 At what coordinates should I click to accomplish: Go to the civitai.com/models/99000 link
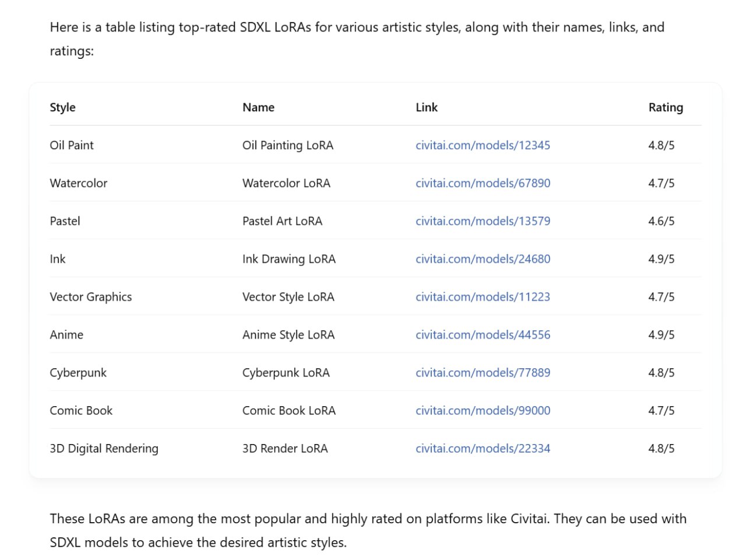point(483,410)
